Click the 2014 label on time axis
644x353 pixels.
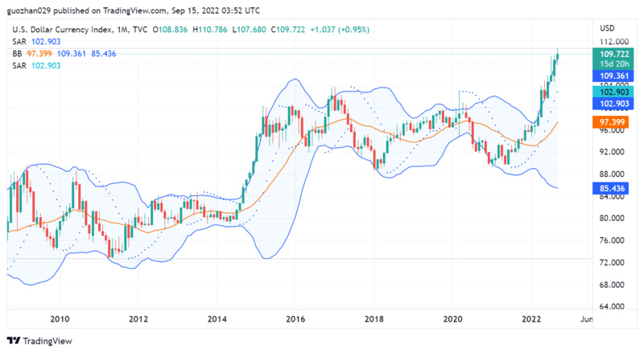tap(217, 318)
